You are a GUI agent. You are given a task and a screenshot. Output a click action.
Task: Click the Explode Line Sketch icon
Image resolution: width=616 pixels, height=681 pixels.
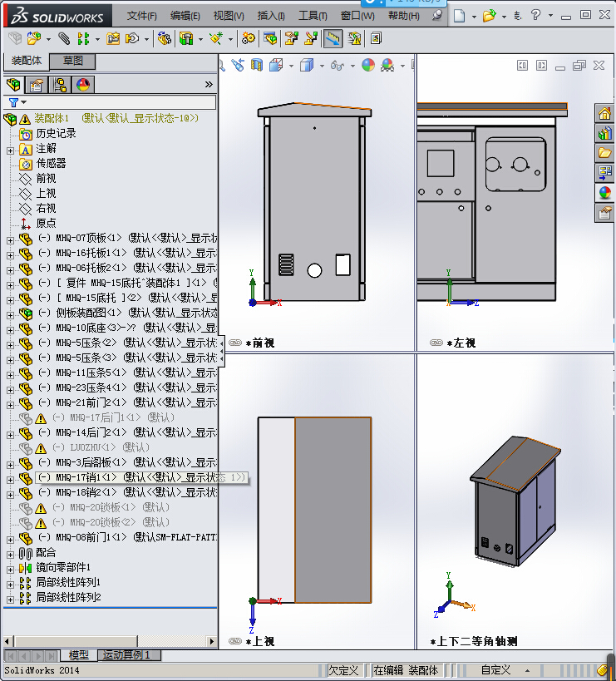[x=311, y=38]
